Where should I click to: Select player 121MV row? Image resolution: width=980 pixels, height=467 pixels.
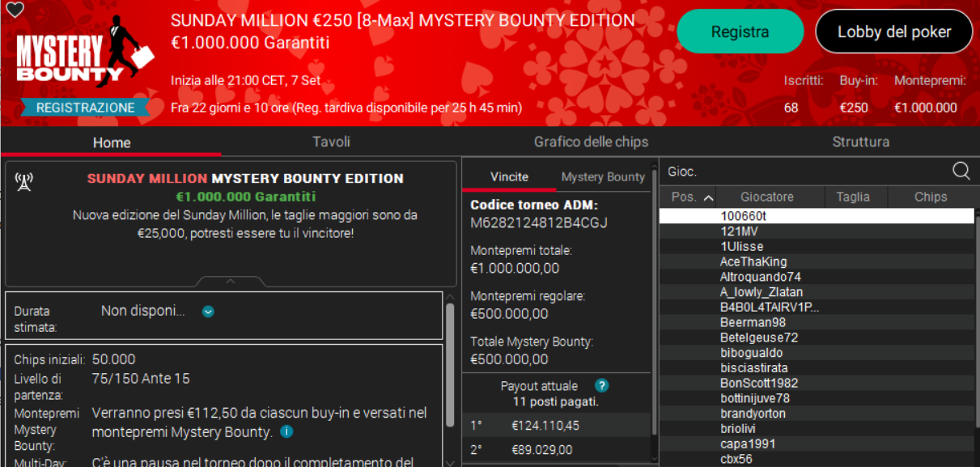pos(817,231)
